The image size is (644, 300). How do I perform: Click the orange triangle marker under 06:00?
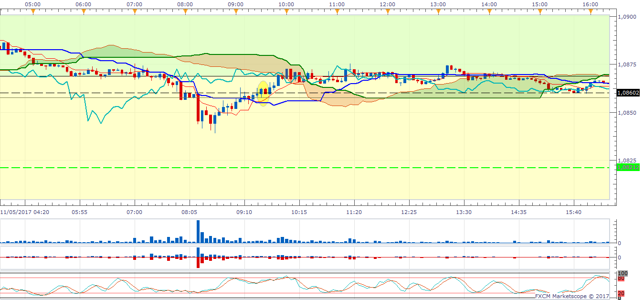tap(84, 11)
